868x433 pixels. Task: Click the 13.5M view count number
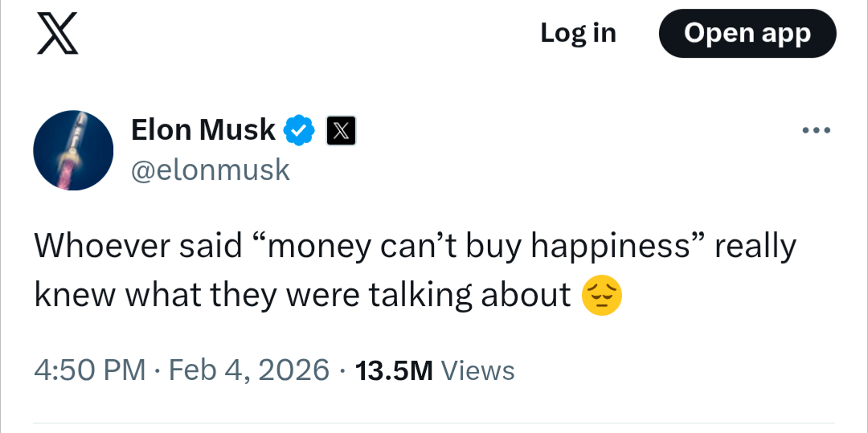pos(394,370)
